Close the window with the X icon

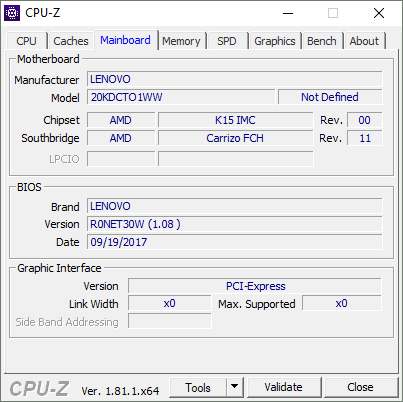[379, 13]
